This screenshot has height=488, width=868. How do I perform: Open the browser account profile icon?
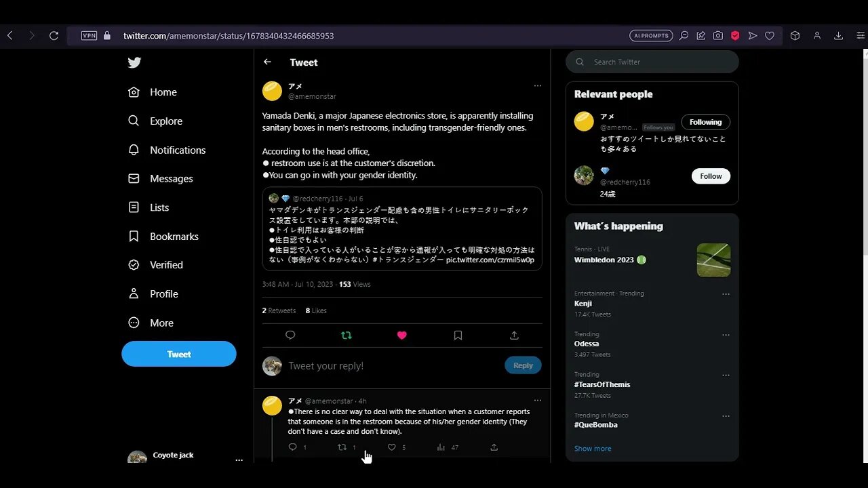pyautogui.click(x=817, y=35)
